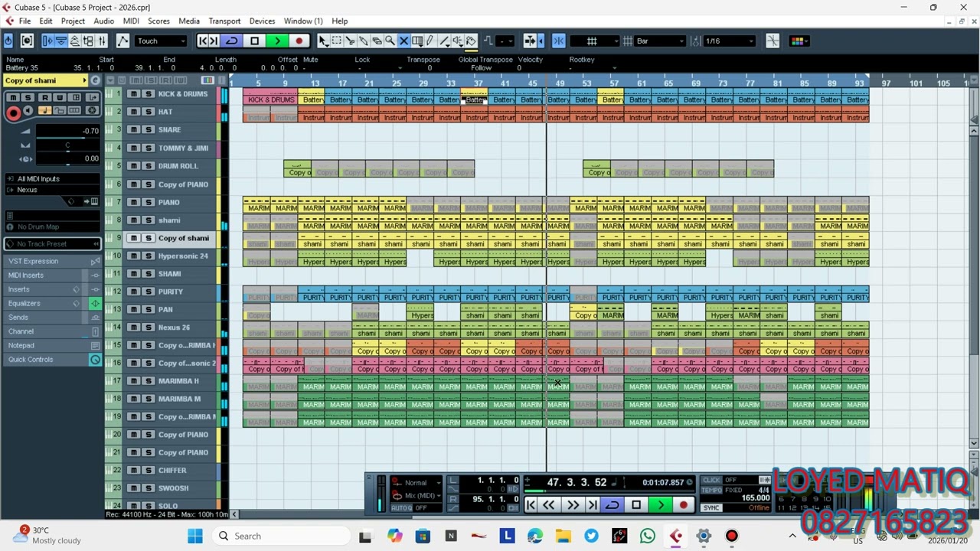The height and width of the screenshot is (551, 980).
Task: Click transport panel Rewind button
Action: click(x=549, y=505)
